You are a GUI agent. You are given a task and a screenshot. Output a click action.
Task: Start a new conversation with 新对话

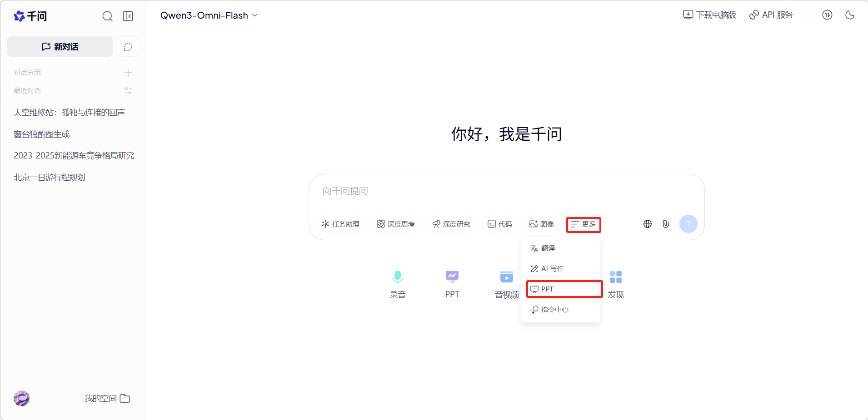60,47
